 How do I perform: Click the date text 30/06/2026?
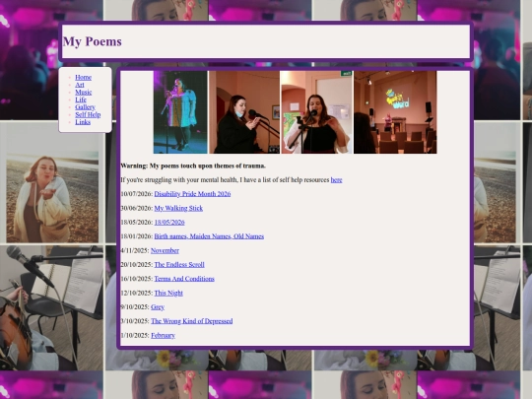coord(136,208)
